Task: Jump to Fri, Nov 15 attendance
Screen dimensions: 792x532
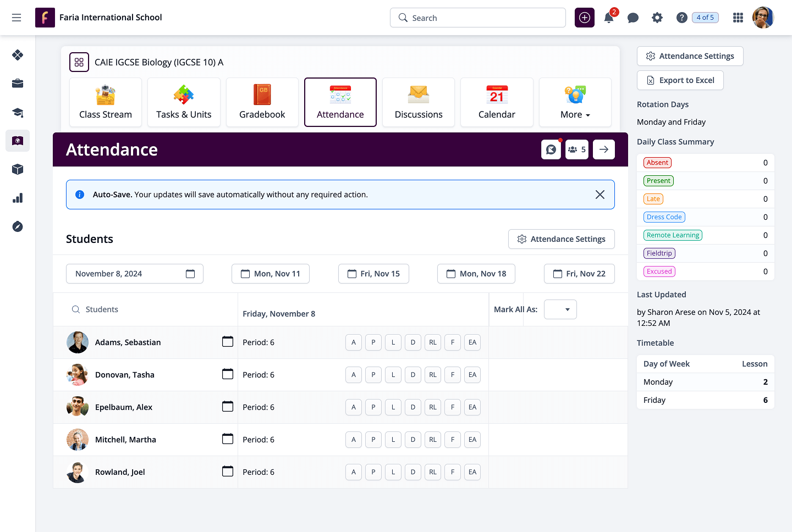Action: tap(373, 274)
